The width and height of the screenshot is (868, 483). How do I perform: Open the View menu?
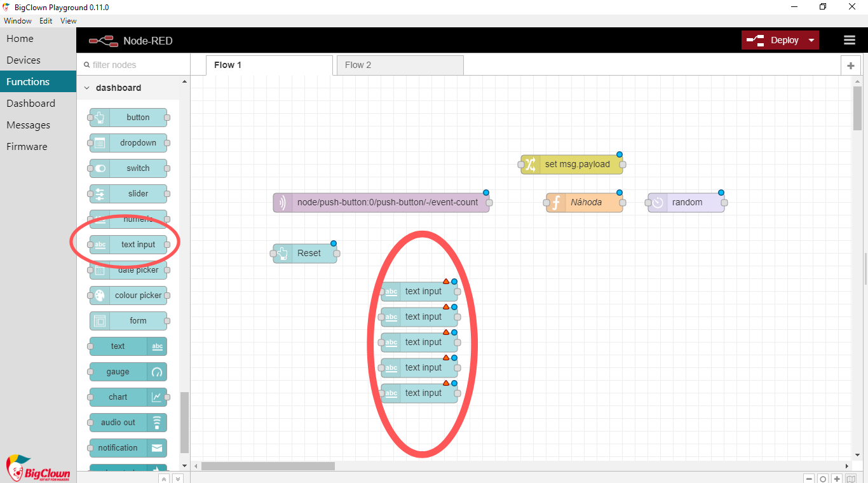(x=69, y=21)
